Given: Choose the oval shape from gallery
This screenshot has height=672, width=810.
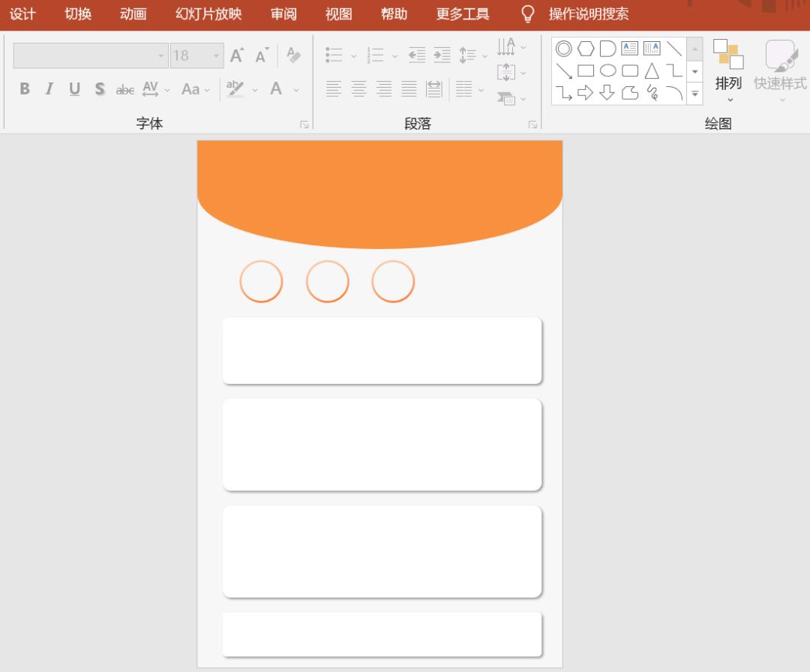Looking at the screenshot, I should point(607,70).
